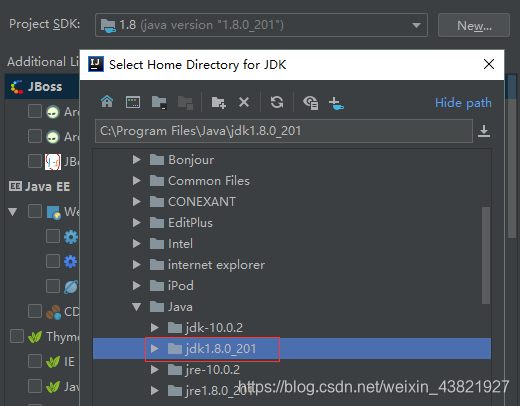The width and height of the screenshot is (520, 406).
Task: Expand the jdk1.8.0_201 folder arrow
Action: [154, 349]
